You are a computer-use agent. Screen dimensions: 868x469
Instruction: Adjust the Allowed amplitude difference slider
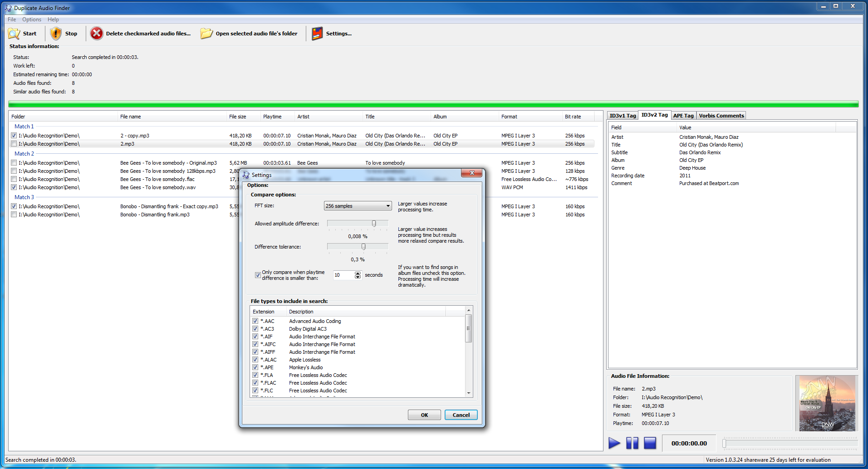click(374, 224)
